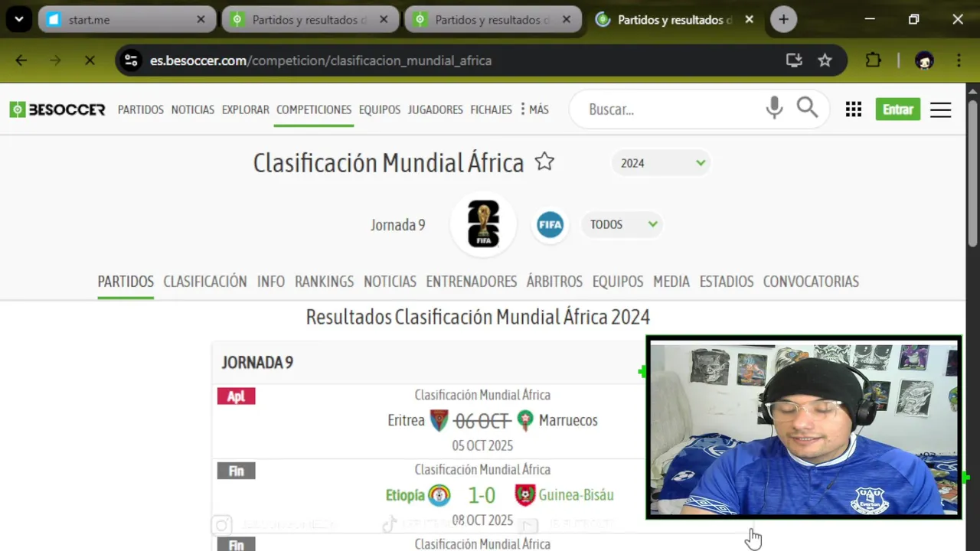
Task: Expand the 2024 season dropdown
Action: (x=661, y=163)
